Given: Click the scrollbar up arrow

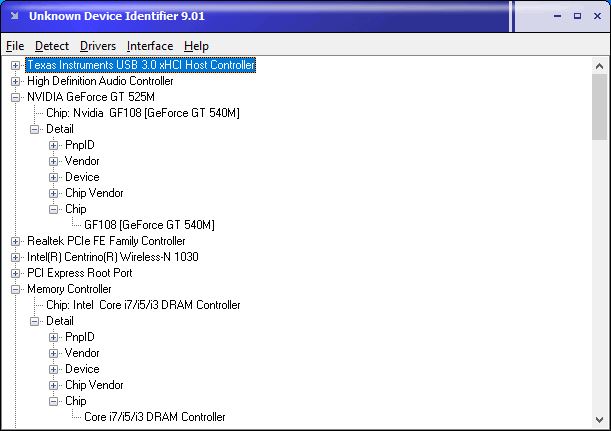Looking at the screenshot, I should 600,66.
